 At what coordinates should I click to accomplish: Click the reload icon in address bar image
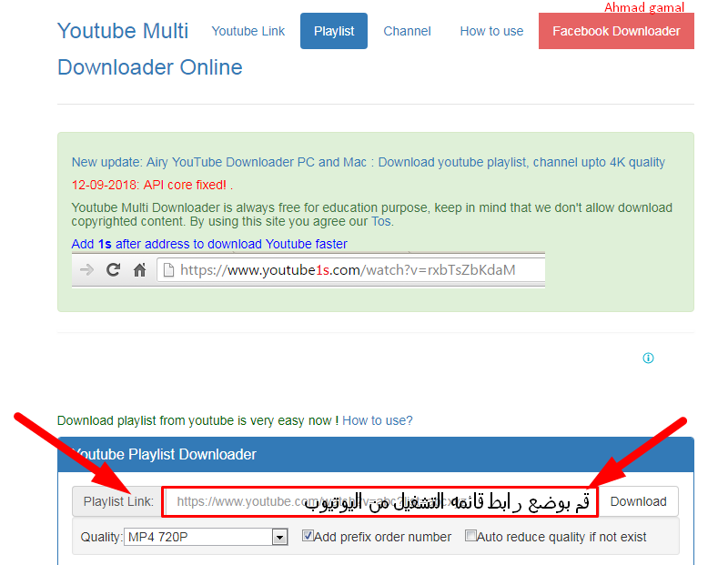point(114,270)
